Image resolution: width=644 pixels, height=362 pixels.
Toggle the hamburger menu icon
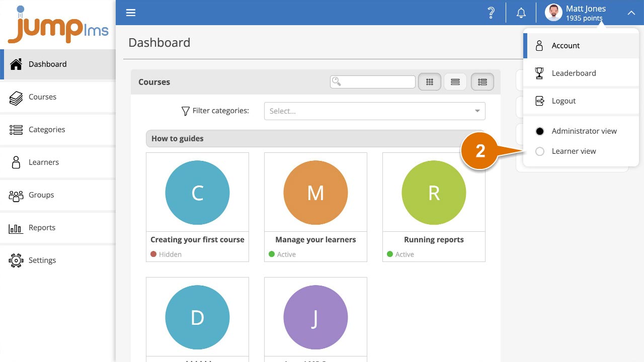point(131,13)
